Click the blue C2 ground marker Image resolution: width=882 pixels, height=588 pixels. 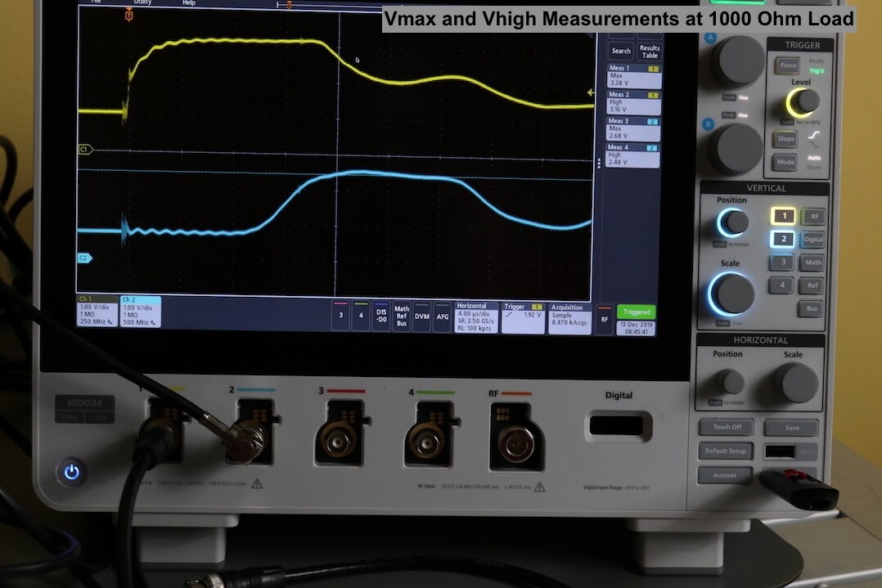click(x=84, y=258)
